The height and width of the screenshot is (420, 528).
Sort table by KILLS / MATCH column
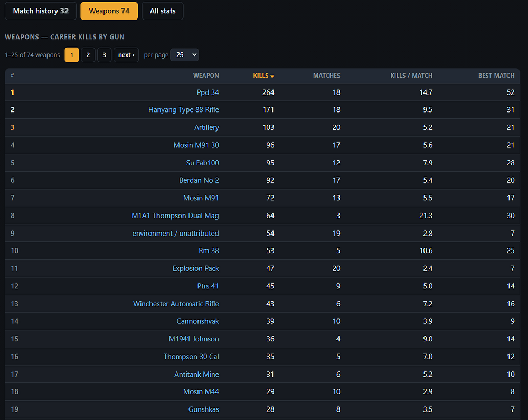(x=411, y=76)
